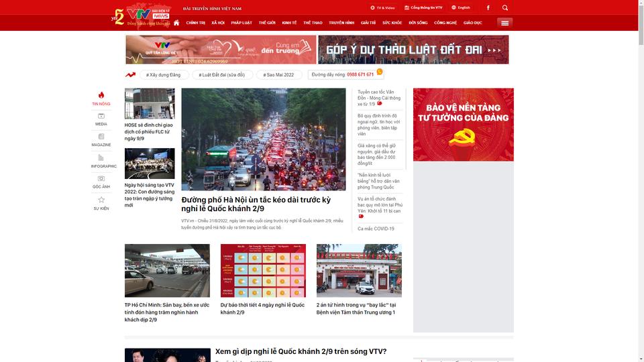
Task: Open the Sự Kiện star icon
Action: (101, 200)
